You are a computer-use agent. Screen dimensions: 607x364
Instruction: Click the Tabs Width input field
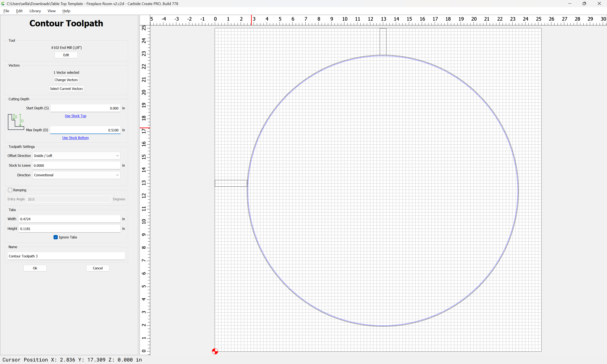[x=70, y=219]
